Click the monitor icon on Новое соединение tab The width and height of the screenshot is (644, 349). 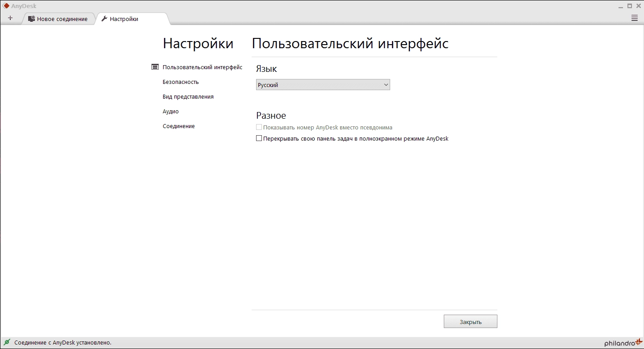(x=31, y=19)
